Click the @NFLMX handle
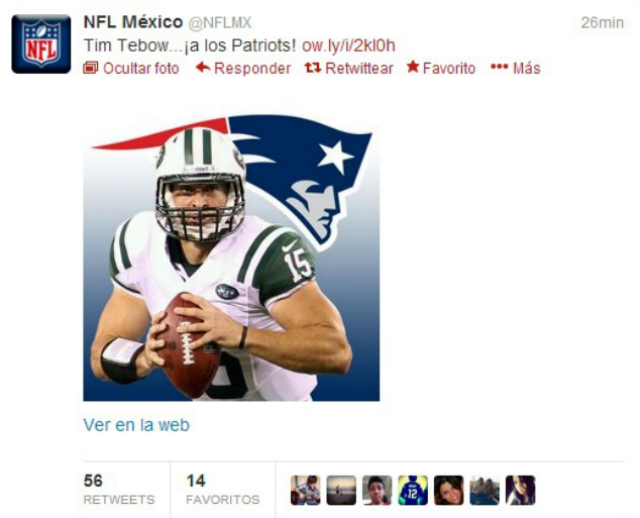Screen dimensions: 640x518 (220, 23)
